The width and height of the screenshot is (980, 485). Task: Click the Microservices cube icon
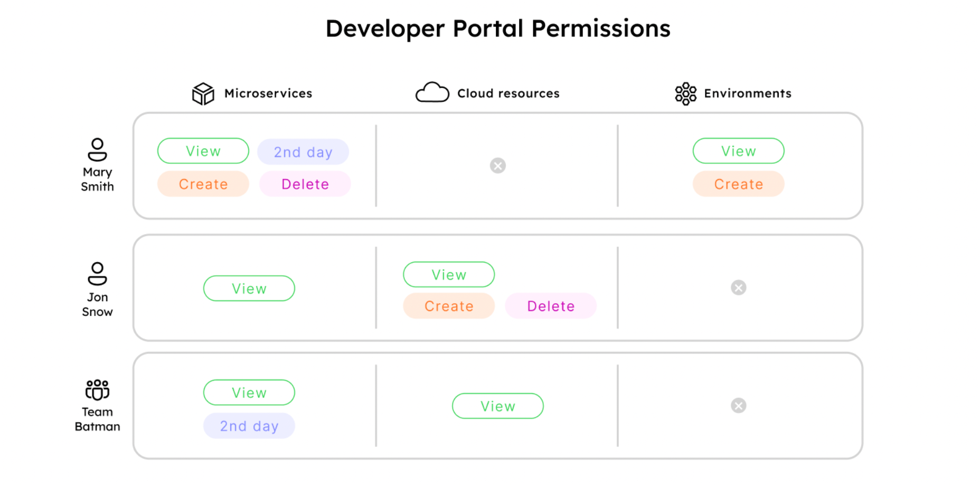(203, 94)
